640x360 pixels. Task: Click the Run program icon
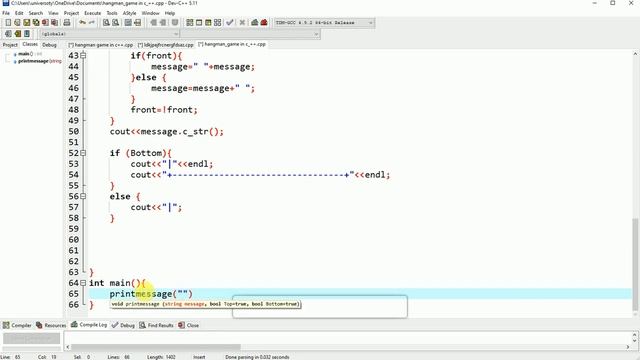coord(199,23)
